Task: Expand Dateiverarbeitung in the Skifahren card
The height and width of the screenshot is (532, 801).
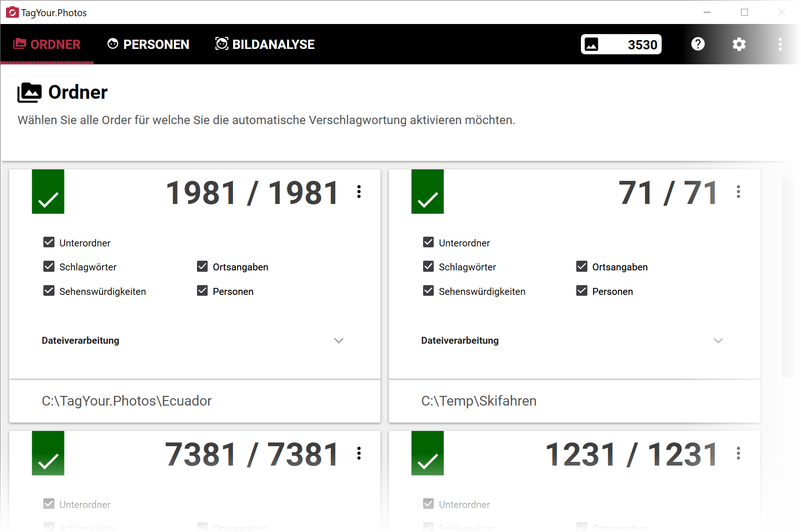Action: pos(718,341)
